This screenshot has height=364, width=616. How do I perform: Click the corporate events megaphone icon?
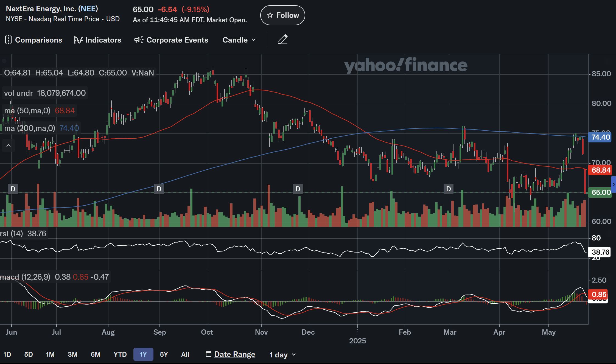point(139,40)
